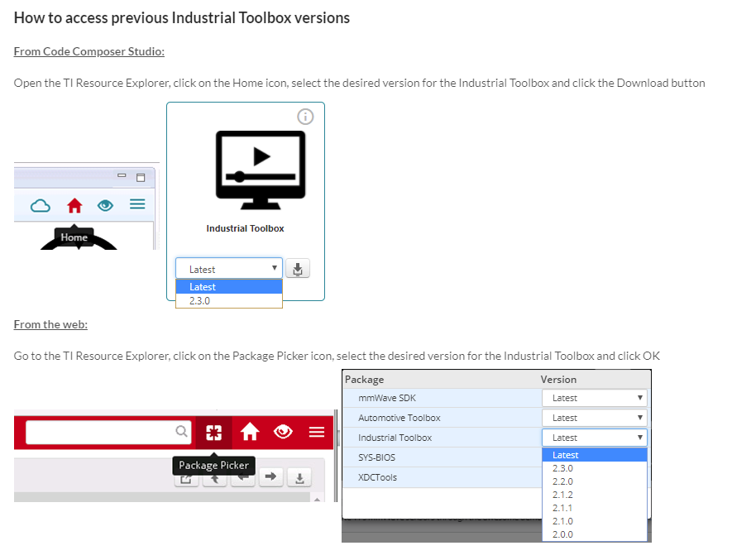This screenshot has width=732, height=560.
Task: Click the red Home icon in CCS toolbar
Action: click(74, 205)
